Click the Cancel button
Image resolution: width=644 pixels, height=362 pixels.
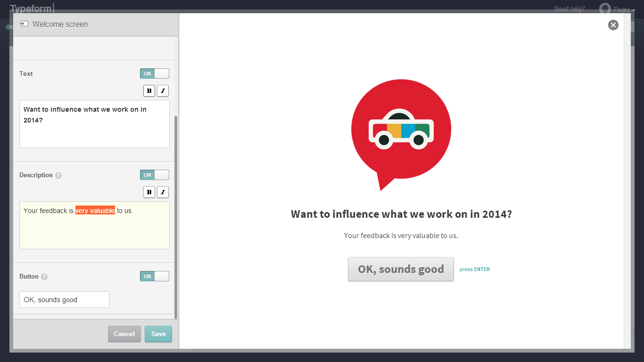pos(124,334)
